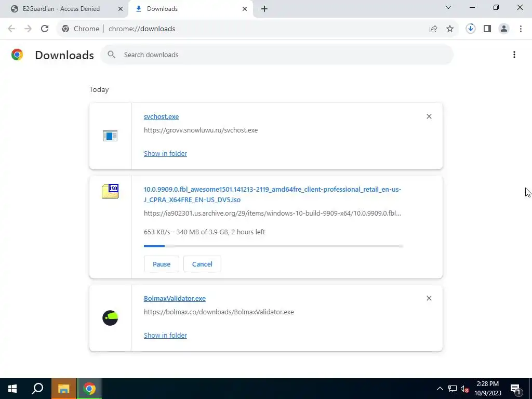Viewport: 532px width, 399px height.
Task: Pause the ISO download
Action: (x=162, y=264)
